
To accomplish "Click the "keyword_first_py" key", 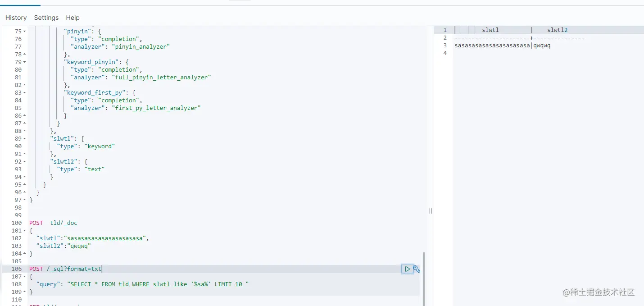I will pyautogui.click(x=95, y=93).
